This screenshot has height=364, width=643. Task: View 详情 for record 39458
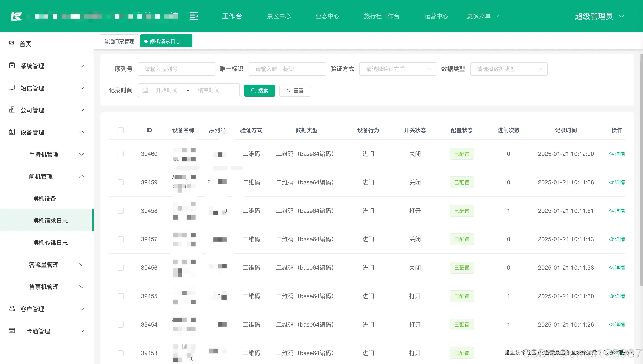tap(617, 211)
